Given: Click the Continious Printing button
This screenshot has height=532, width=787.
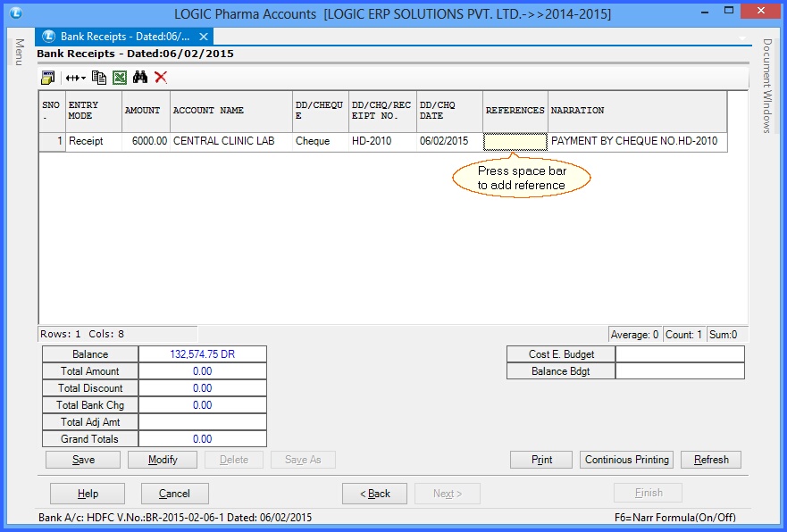Looking at the screenshot, I should (x=627, y=460).
